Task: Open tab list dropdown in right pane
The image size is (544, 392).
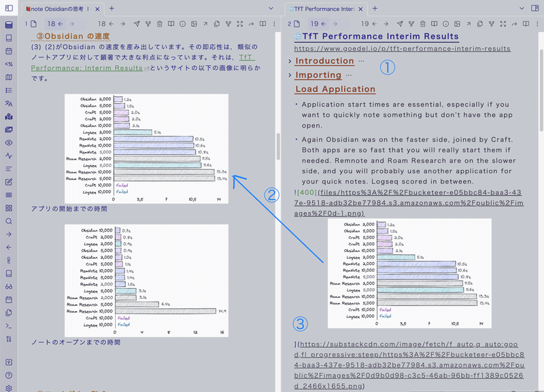Action: 522,8
